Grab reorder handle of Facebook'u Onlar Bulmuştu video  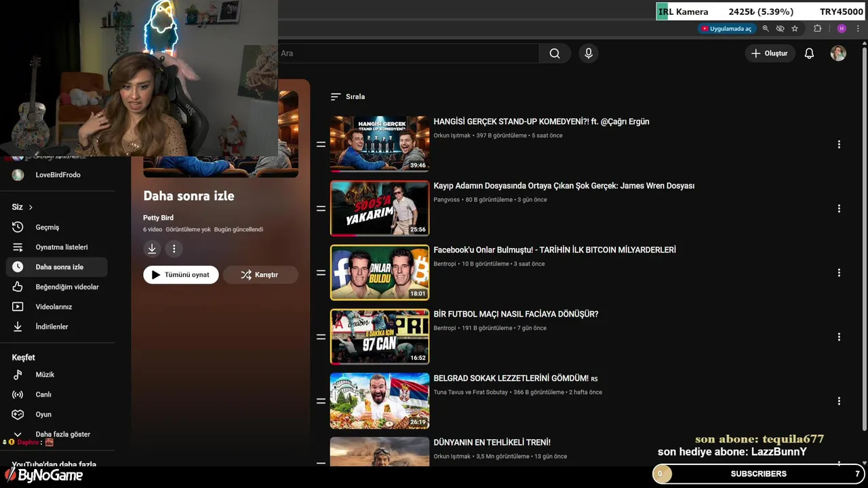[321, 272]
